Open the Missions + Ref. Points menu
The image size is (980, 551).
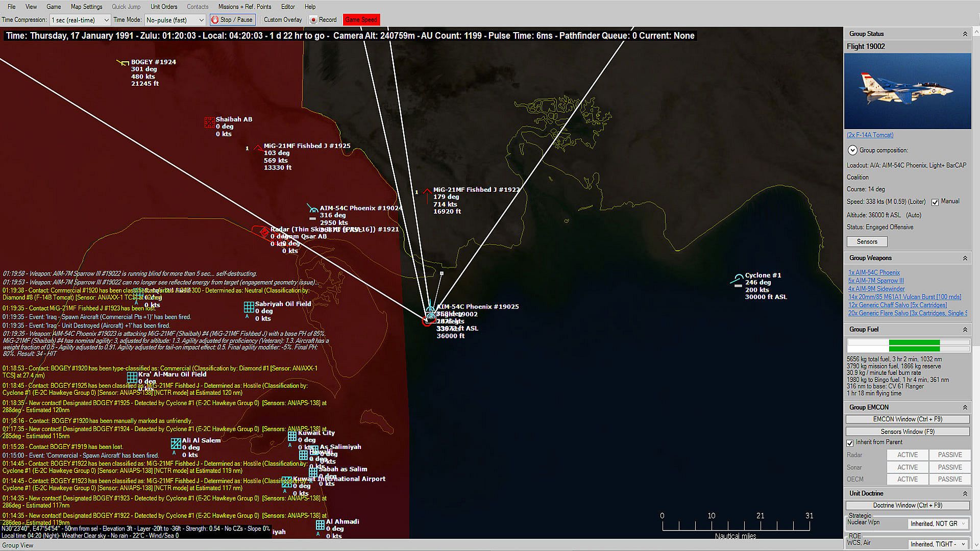244,7
